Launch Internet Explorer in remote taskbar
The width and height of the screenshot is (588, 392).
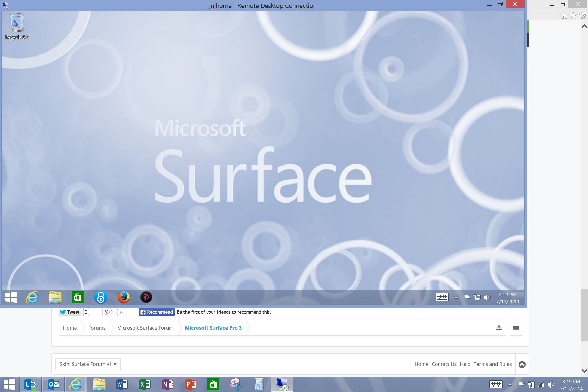(x=32, y=297)
